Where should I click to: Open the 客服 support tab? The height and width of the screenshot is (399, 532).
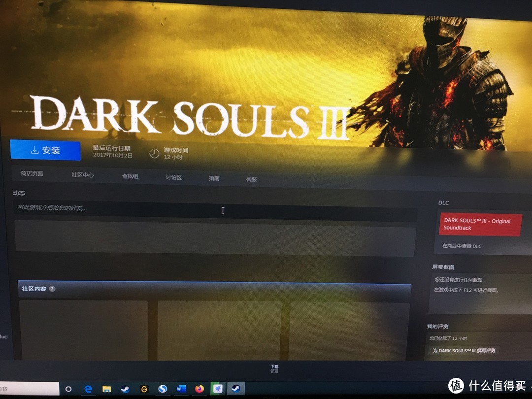click(x=251, y=179)
